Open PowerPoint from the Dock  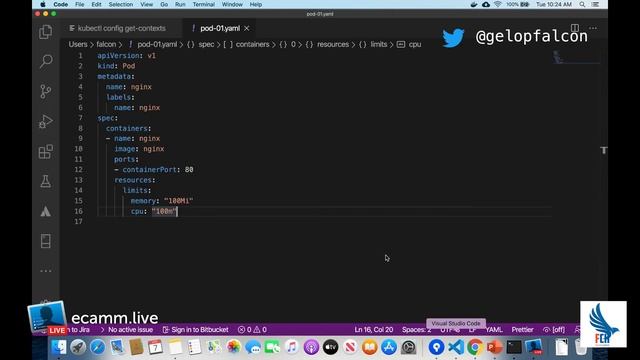[x=495, y=347]
